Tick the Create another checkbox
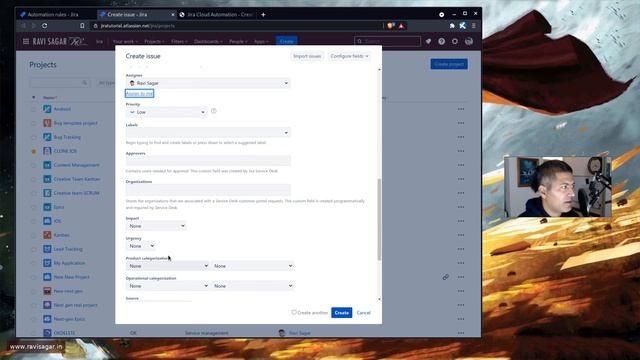 pyautogui.click(x=293, y=312)
